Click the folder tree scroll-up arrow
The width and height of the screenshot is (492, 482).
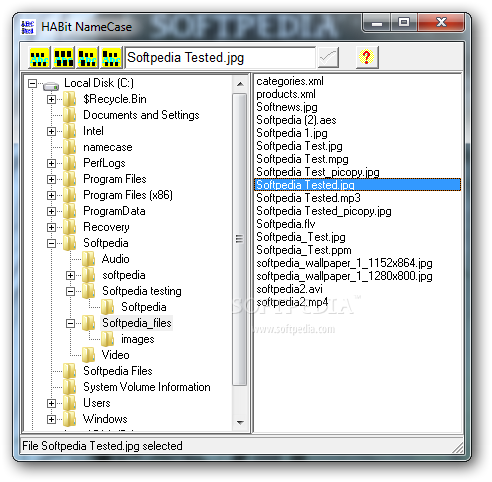[x=240, y=84]
